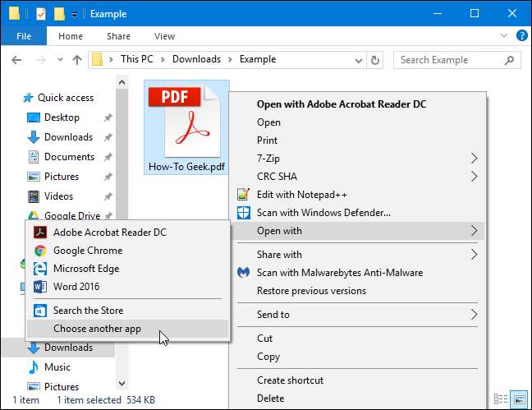Open the address bar history dropdown

pyautogui.click(x=357, y=60)
